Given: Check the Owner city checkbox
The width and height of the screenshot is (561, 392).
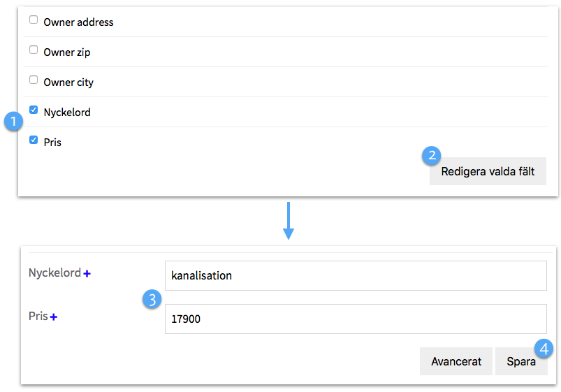Looking at the screenshot, I should click(x=34, y=80).
